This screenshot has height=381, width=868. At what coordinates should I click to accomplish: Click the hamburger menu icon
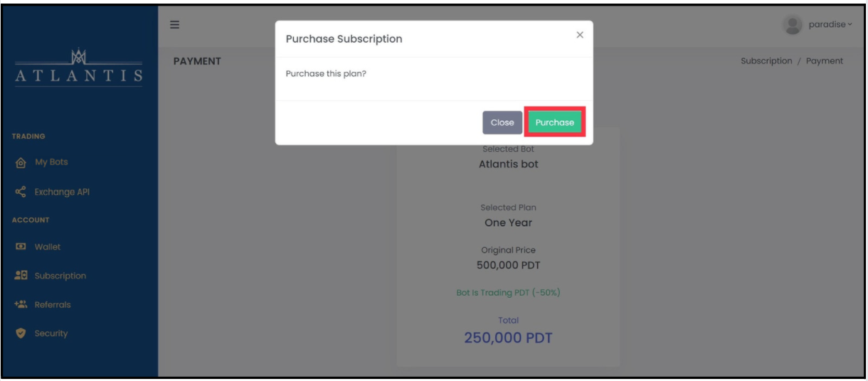(174, 24)
